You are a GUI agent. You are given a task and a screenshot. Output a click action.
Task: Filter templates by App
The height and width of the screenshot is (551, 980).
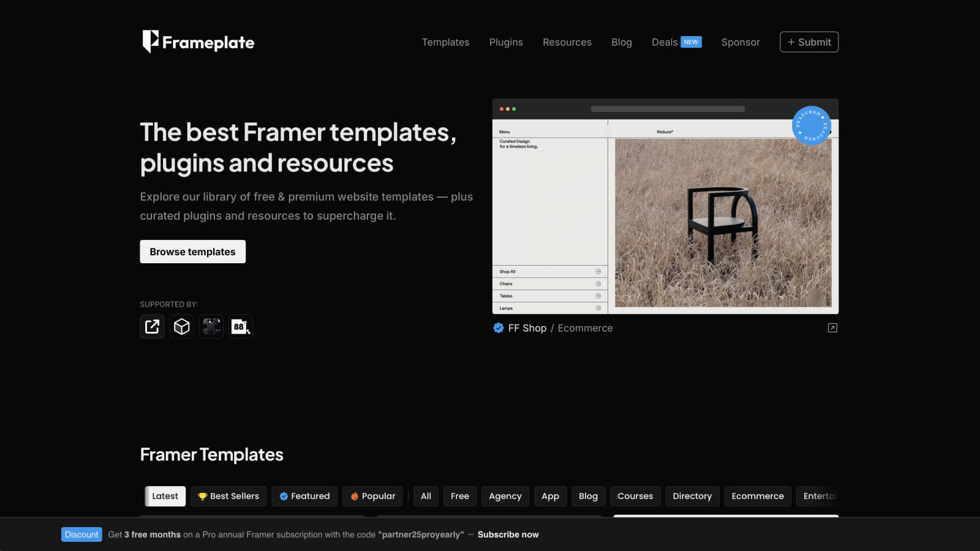click(x=550, y=496)
